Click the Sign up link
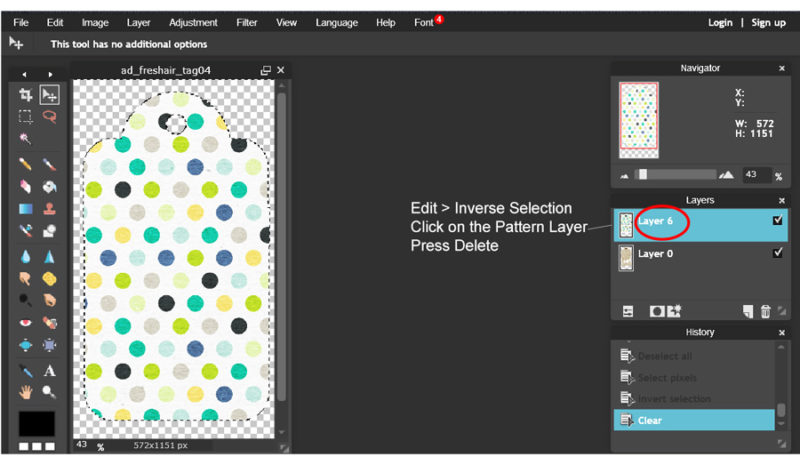 click(768, 22)
